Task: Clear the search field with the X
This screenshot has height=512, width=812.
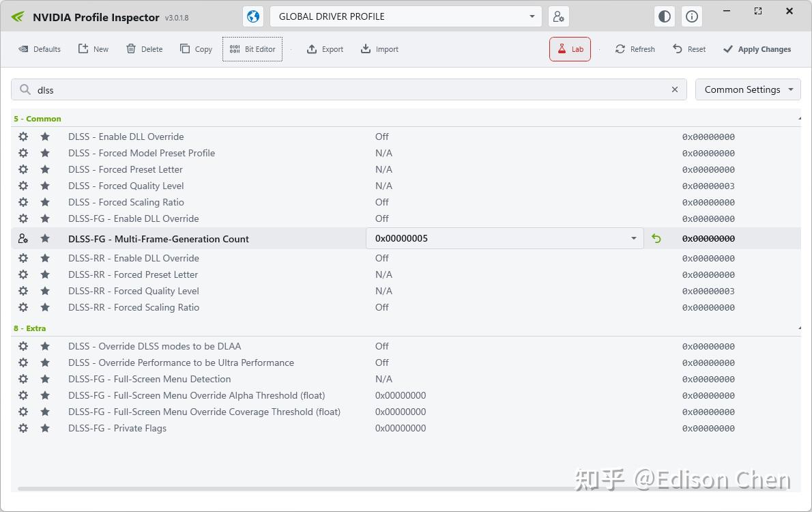Action: (675, 89)
